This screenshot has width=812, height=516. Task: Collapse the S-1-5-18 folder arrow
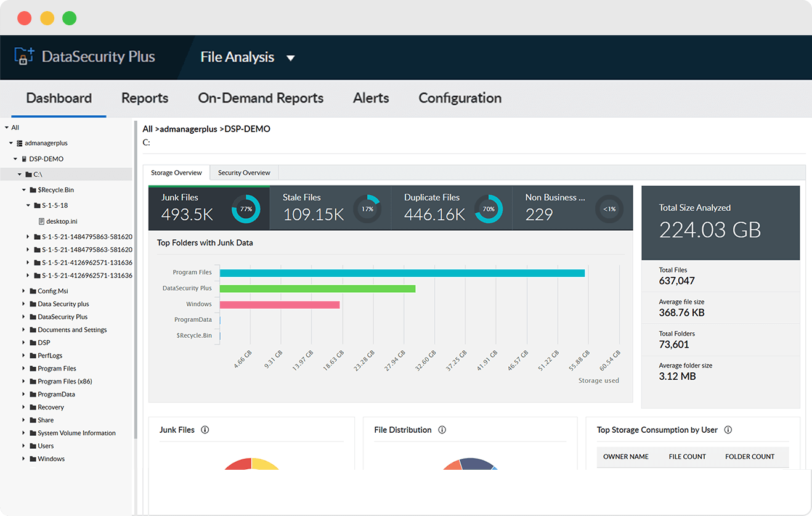[x=28, y=205]
